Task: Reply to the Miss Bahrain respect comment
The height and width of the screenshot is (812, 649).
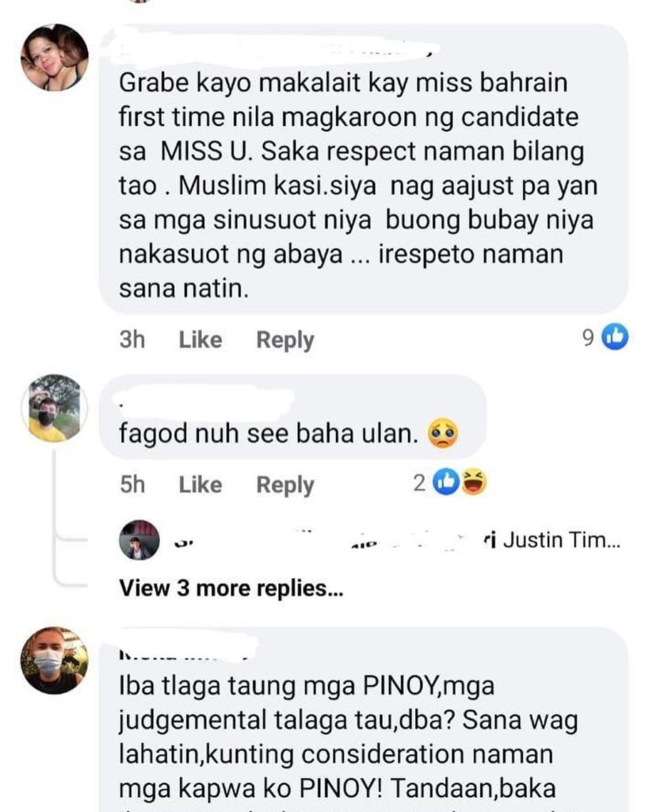Action: (x=285, y=340)
